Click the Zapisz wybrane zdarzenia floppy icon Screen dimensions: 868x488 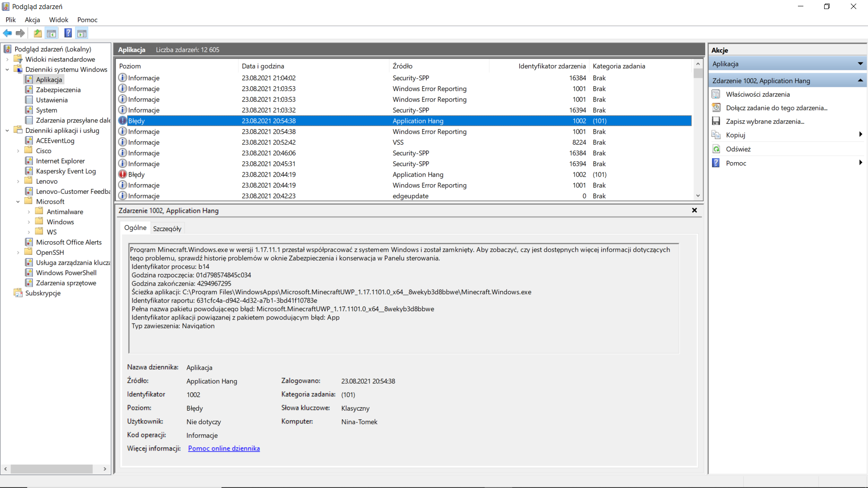pos(716,121)
